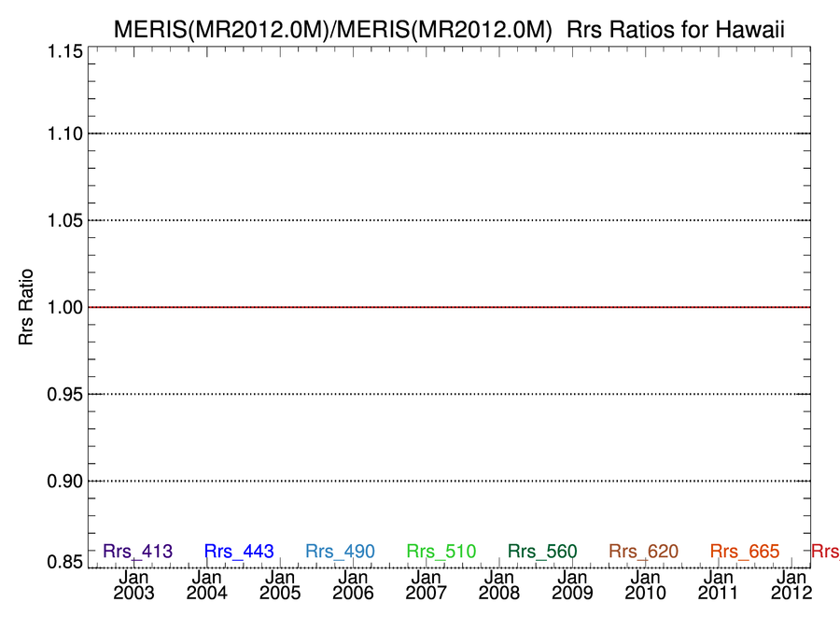
Task: Select the Rrs_620 legend label
Action: point(644,552)
